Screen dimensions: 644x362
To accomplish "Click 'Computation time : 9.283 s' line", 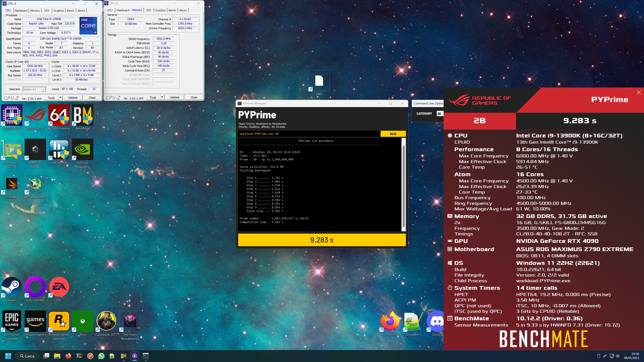I will pyautogui.click(x=261, y=222).
